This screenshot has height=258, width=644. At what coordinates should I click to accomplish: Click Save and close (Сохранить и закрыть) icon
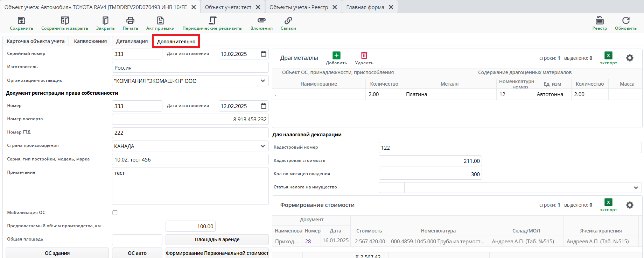point(65,21)
